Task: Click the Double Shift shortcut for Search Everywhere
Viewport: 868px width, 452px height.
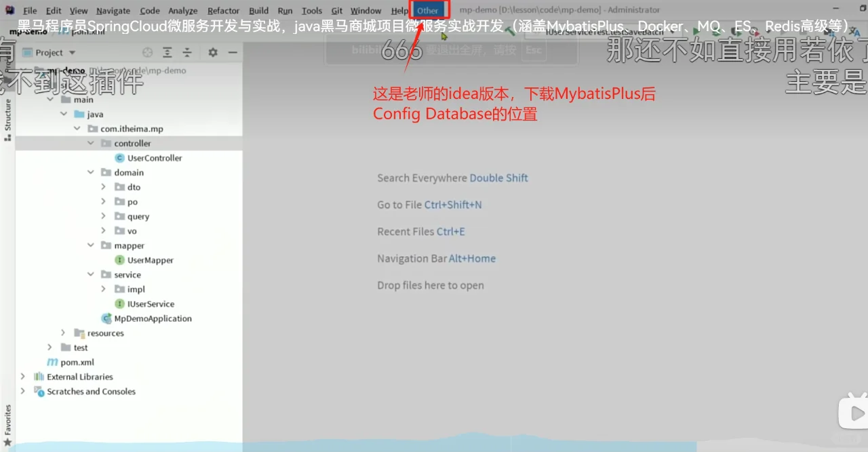Action: (x=498, y=178)
